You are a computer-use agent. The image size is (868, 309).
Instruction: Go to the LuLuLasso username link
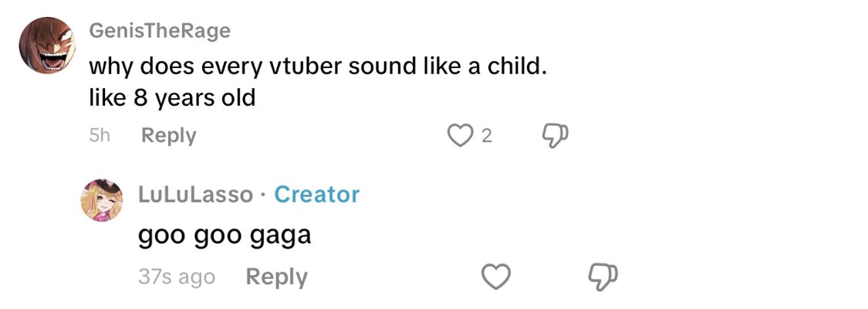pyautogui.click(x=195, y=195)
